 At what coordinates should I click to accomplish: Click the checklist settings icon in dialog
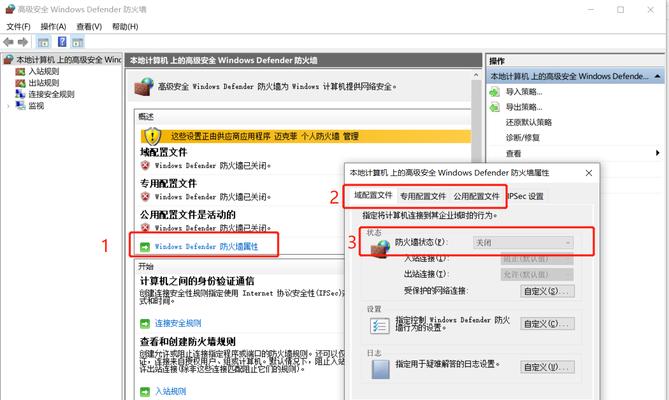pyautogui.click(x=379, y=326)
